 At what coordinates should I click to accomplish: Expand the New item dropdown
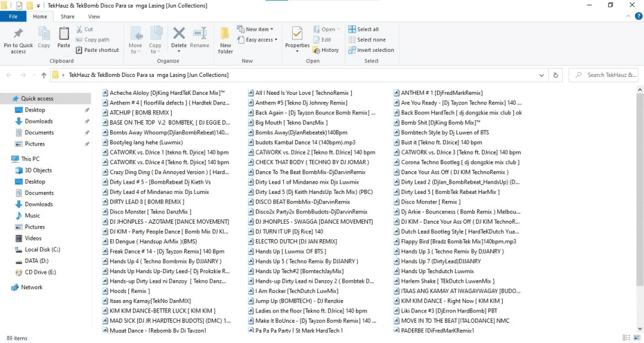271,29
